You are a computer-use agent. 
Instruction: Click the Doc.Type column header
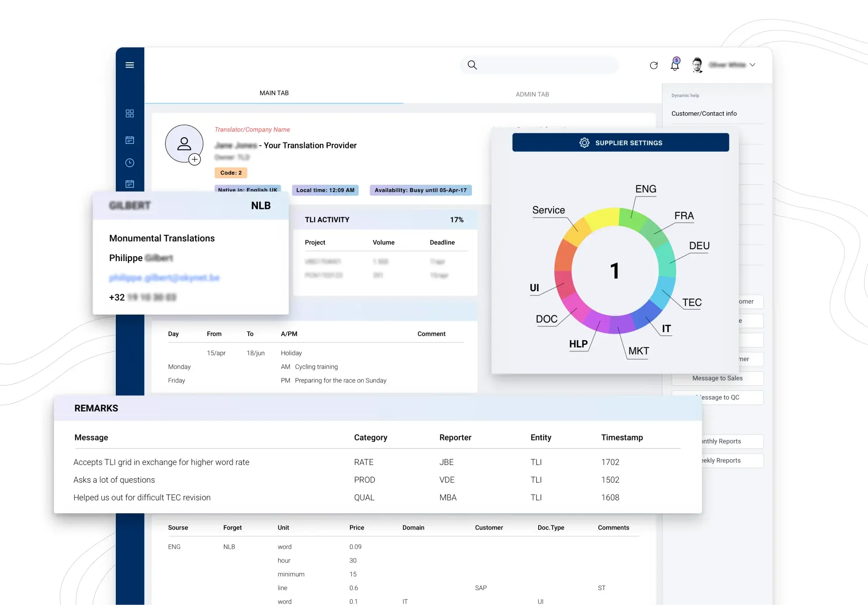tap(551, 528)
